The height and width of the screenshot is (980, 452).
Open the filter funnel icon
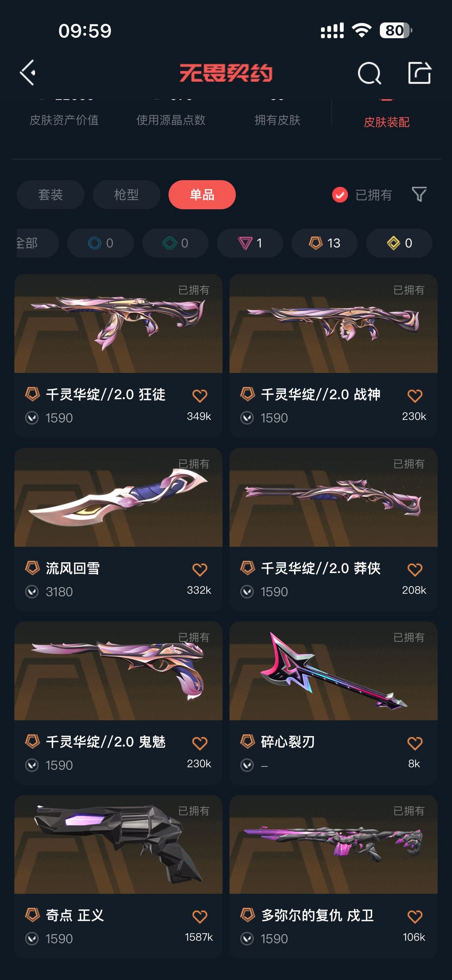419,194
